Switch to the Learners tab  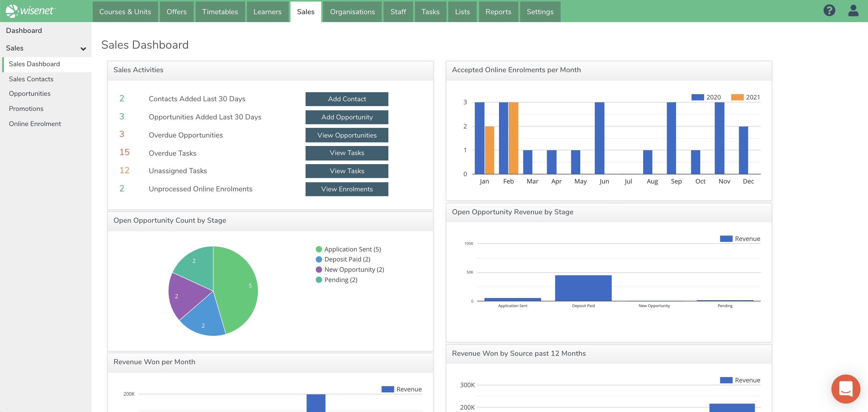click(x=267, y=12)
